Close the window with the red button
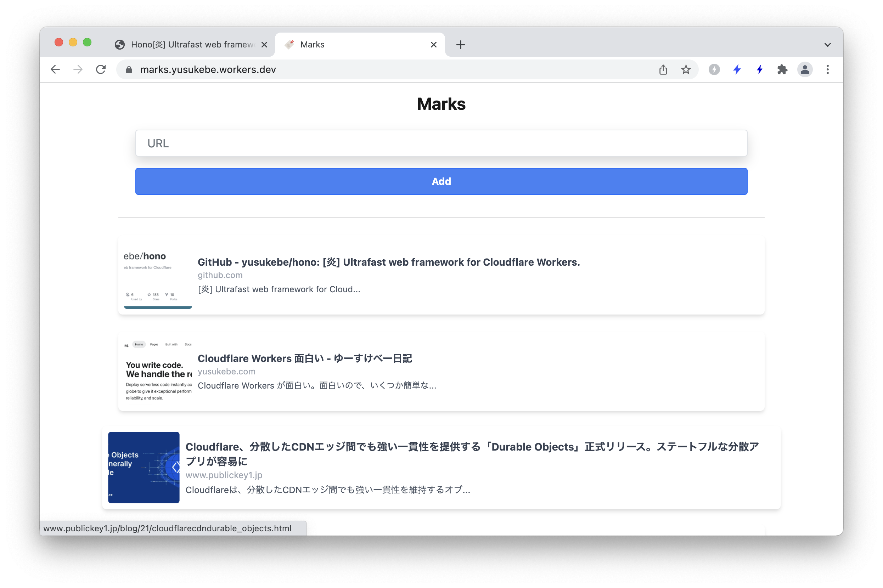883x588 pixels. (x=59, y=43)
